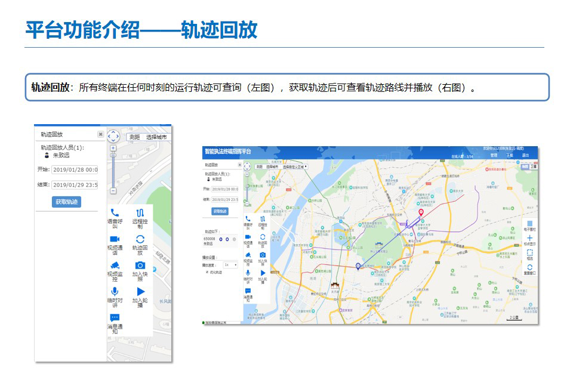573x392 pixels.
Task: Switch right map to 卫星 view
Action: 533,166
